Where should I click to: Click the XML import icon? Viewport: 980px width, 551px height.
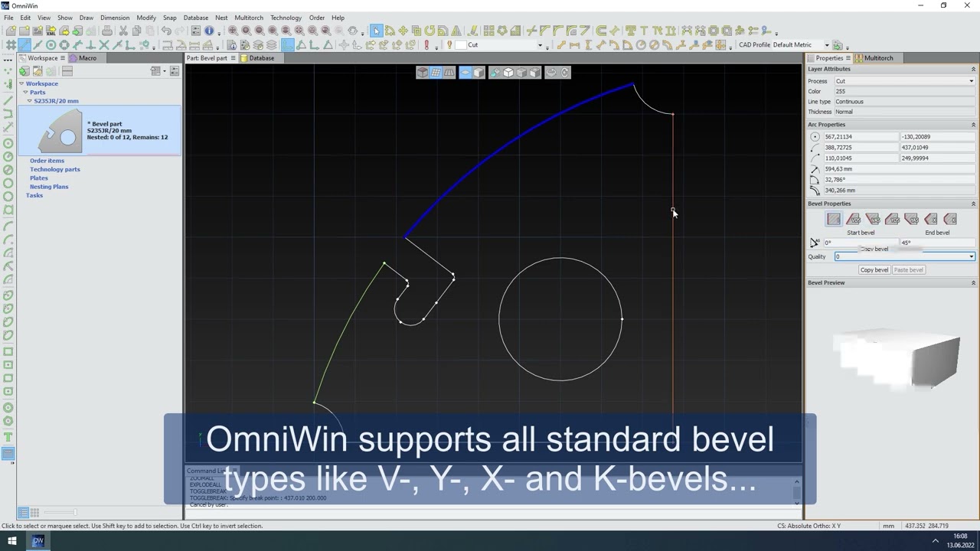point(51,31)
